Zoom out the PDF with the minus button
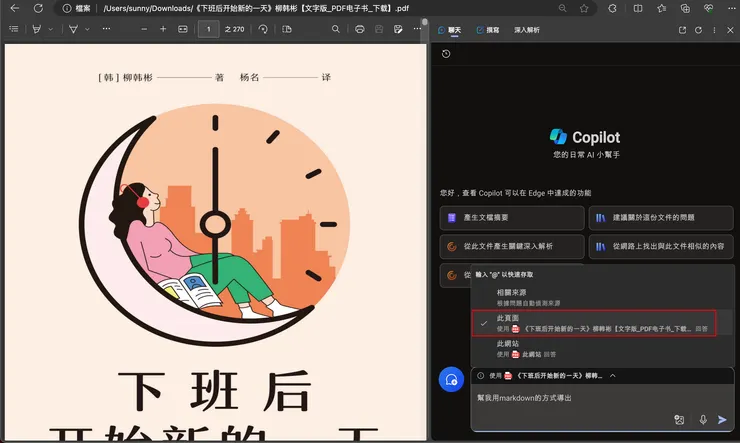The height and width of the screenshot is (443, 740). (x=144, y=29)
